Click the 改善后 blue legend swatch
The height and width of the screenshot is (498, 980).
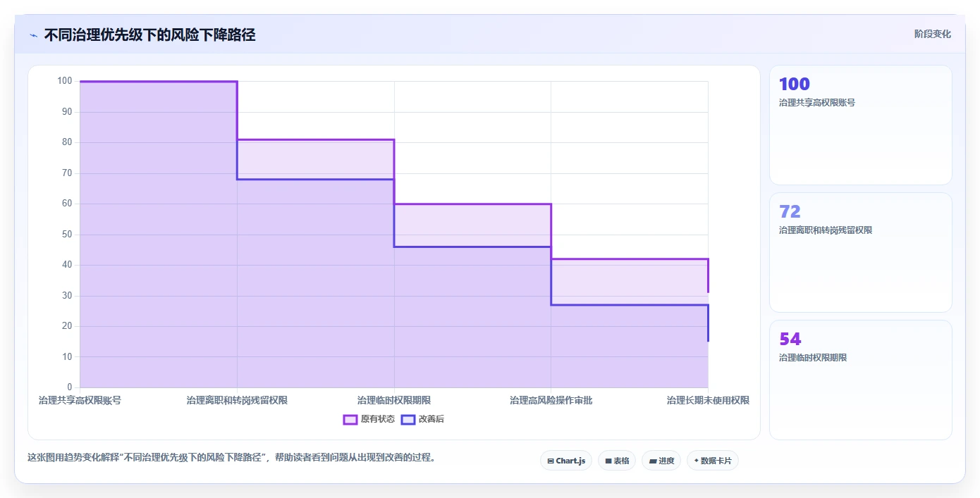pyautogui.click(x=408, y=419)
